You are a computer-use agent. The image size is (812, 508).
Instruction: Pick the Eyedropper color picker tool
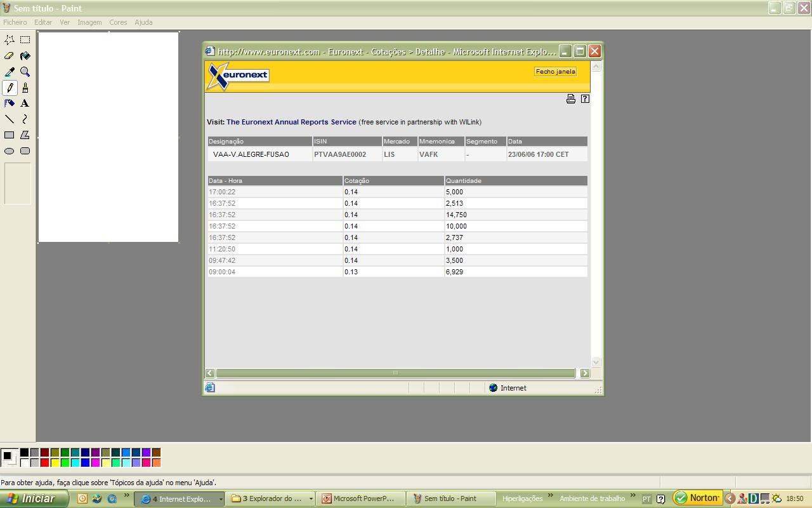click(x=10, y=72)
